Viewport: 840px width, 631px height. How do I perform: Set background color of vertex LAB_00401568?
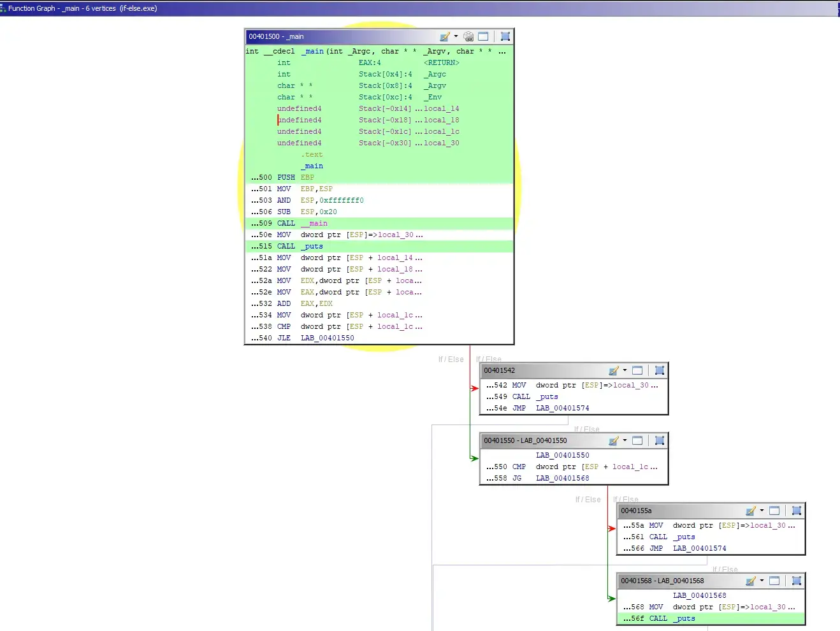click(x=750, y=581)
